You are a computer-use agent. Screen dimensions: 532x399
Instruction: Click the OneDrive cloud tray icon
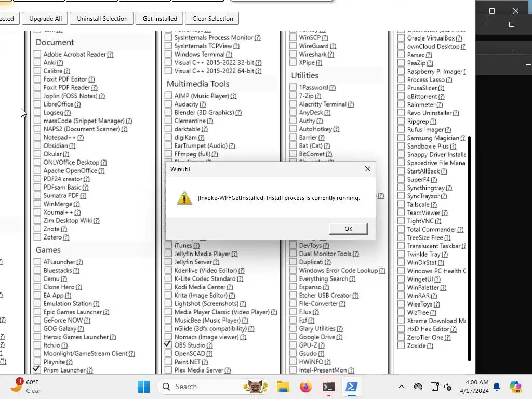418,387
